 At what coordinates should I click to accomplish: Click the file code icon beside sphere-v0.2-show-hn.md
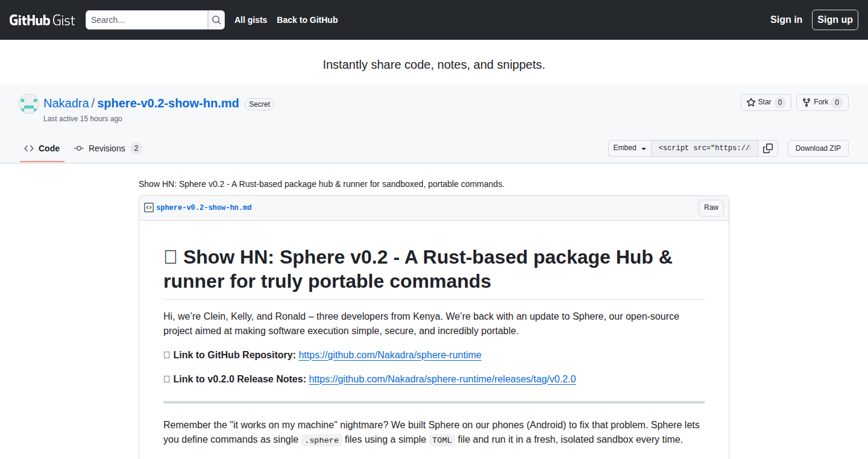tap(149, 207)
